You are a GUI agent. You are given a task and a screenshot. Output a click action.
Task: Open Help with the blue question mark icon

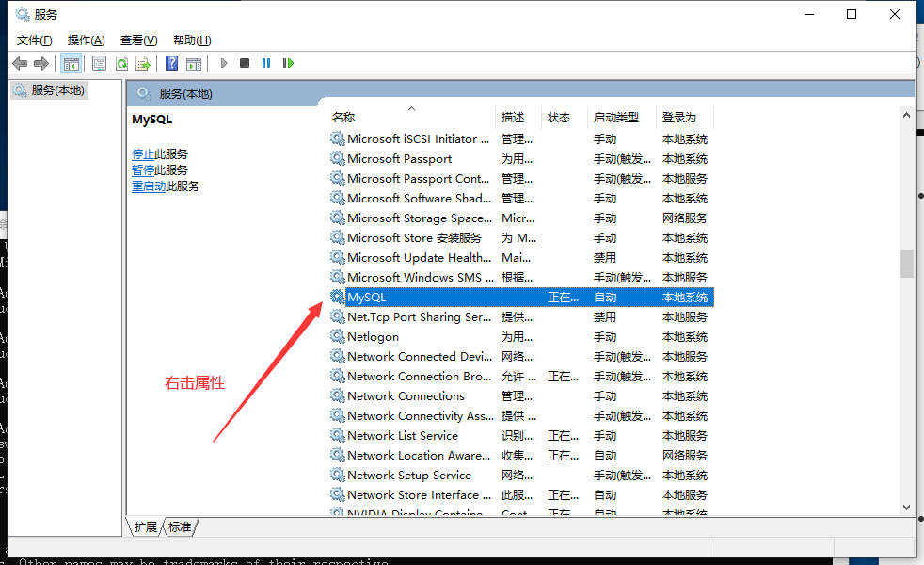[x=171, y=63]
